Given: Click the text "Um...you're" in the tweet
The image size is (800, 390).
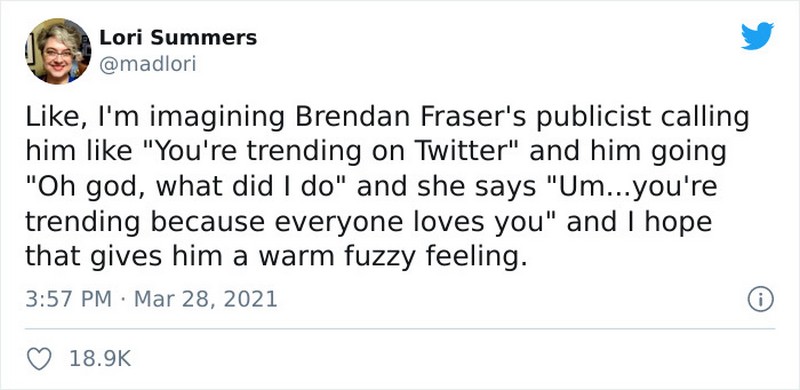Looking at the screenshot, I should [633, 187].
